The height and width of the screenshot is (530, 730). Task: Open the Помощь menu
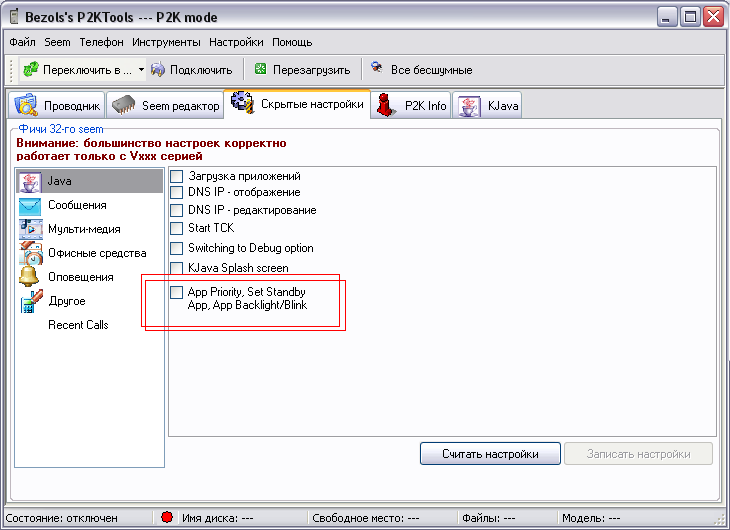coord(292,42)
